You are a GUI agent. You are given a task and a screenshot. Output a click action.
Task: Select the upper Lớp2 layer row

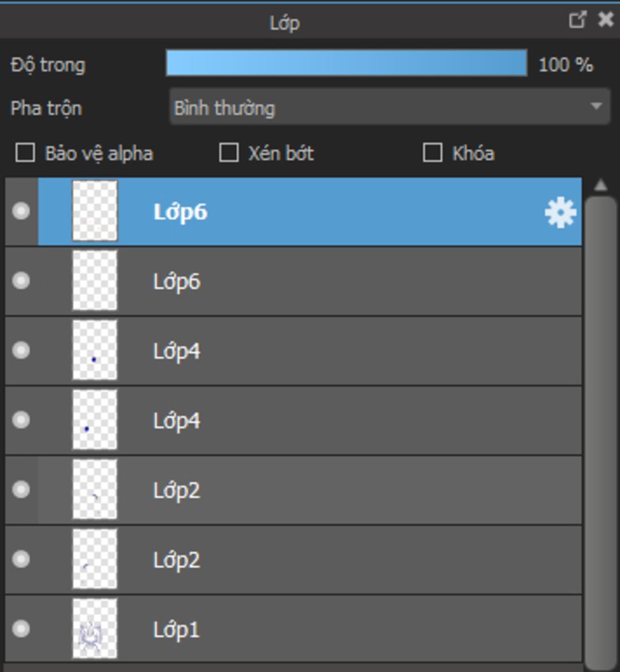[294, 490]
